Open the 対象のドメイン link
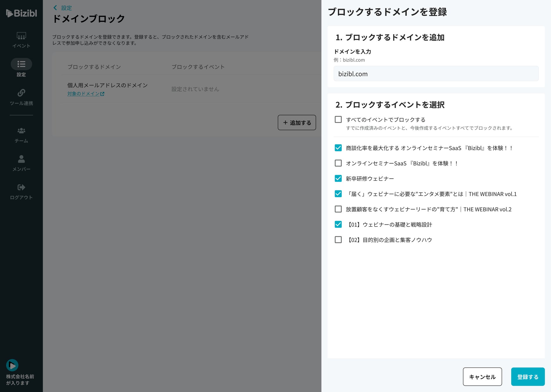This screenshot has height=392, width=551. click(83, 94)
